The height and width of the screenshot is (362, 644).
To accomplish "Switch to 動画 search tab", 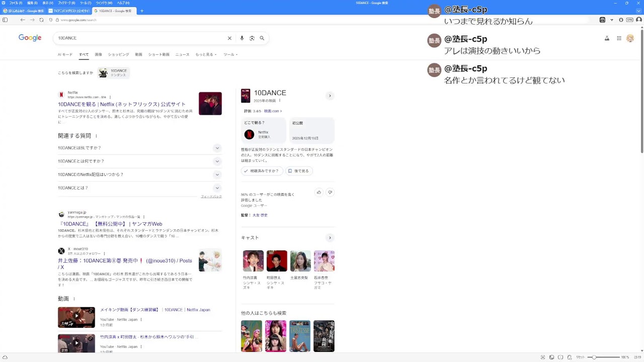I will pos(138,54).
